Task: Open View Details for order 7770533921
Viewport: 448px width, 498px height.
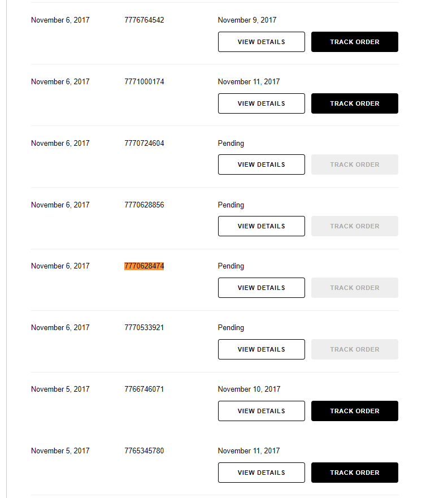Action: tap(261, 349)
